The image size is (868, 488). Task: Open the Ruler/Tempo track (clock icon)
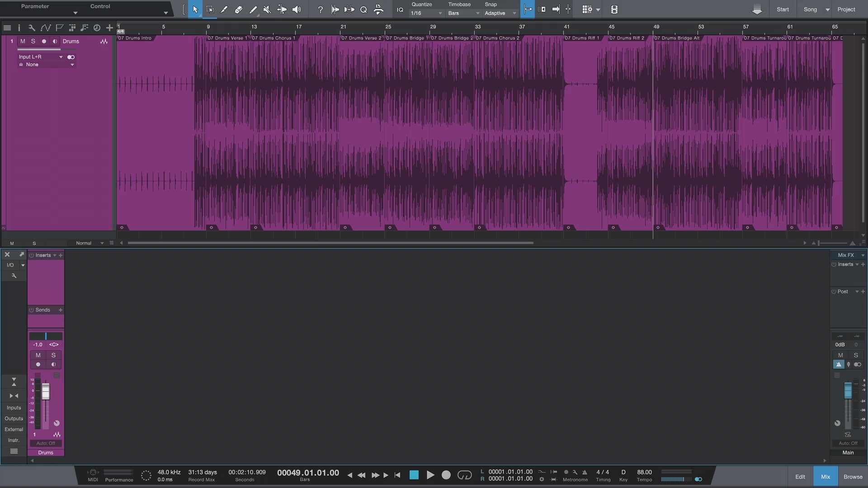click(97, 28)
